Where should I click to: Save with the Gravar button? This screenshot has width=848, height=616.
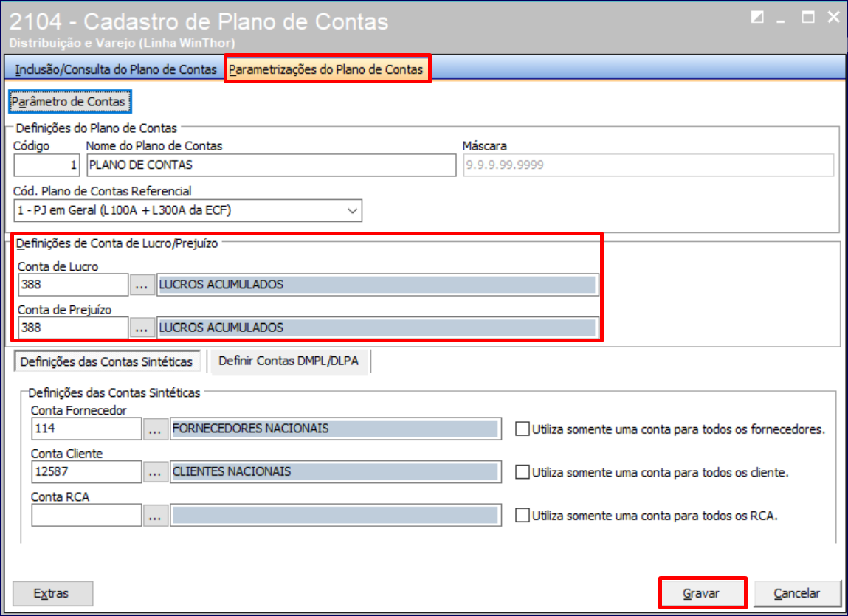(x=702, y=593)
